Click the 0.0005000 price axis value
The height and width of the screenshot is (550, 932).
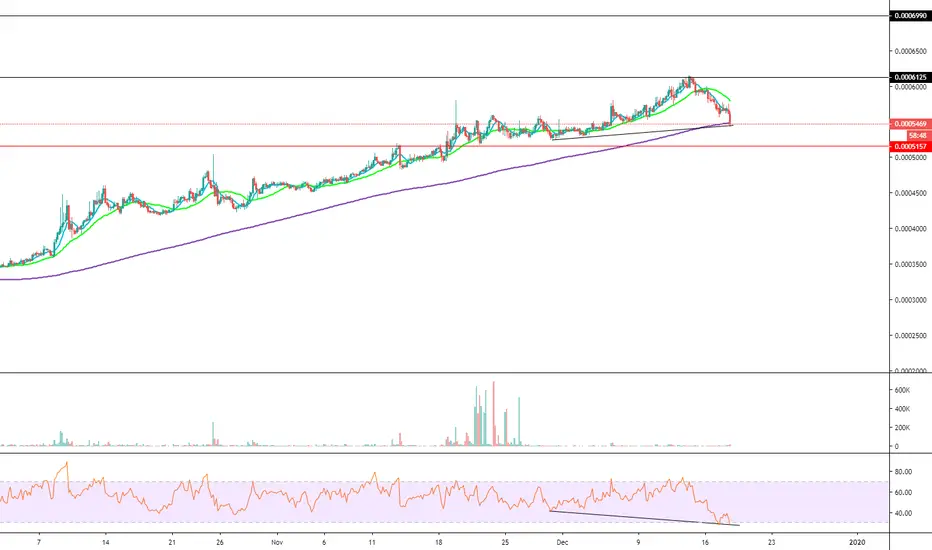tap(911, 158)
